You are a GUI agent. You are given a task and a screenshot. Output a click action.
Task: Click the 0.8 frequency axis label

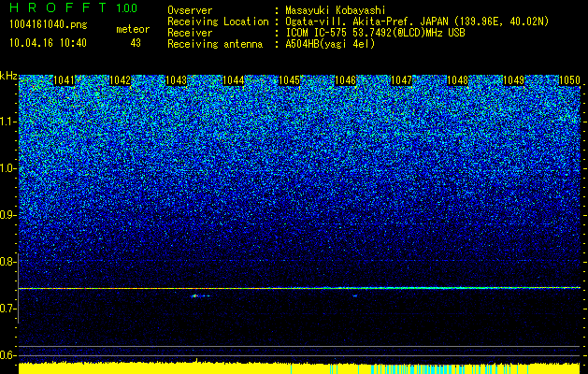[7, 262]
